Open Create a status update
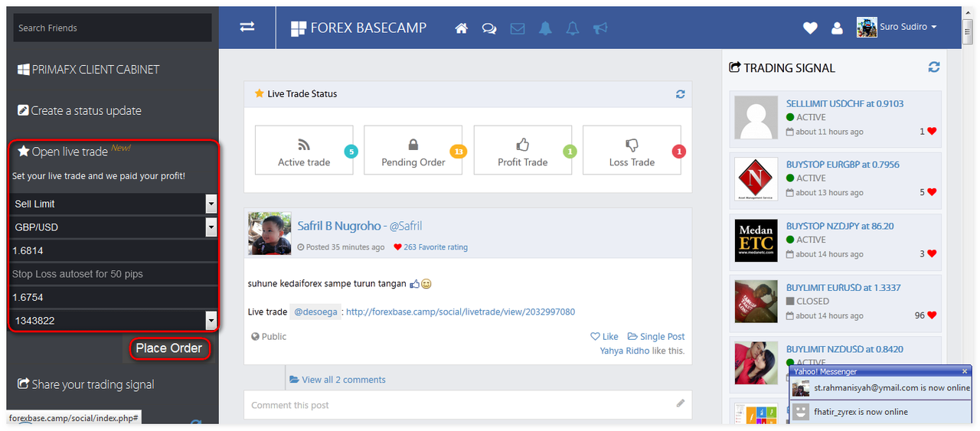Image resolution: width=980 pixels, height=431 pixels. (80, 111)
